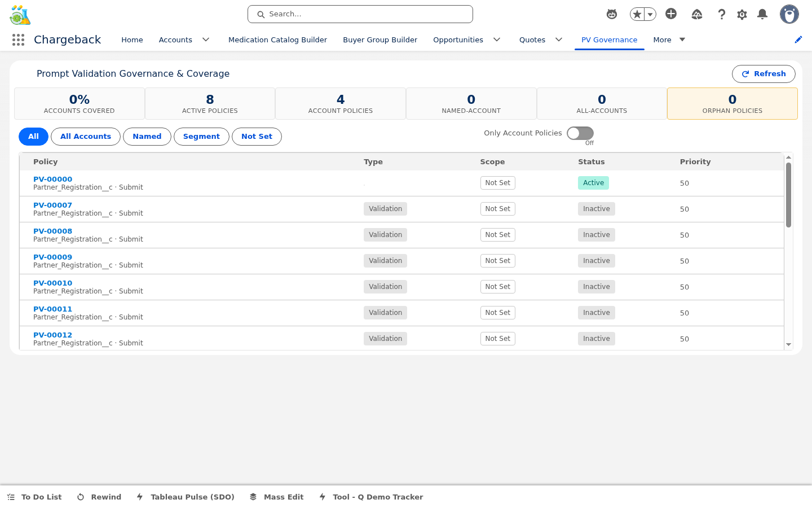This screenshot has height=508, width=812.
Task: Select the PV Governance tab
Action: pyautogui.click(x=609, y=40)
